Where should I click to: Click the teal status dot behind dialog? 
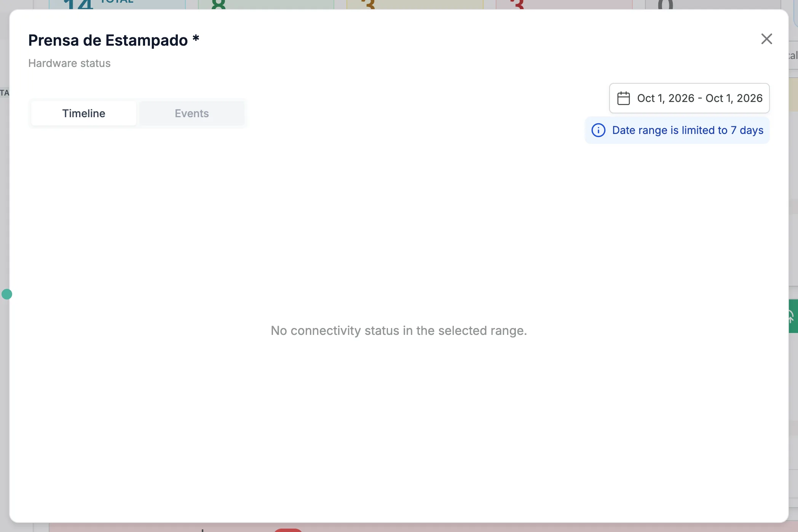coord(7,294)
